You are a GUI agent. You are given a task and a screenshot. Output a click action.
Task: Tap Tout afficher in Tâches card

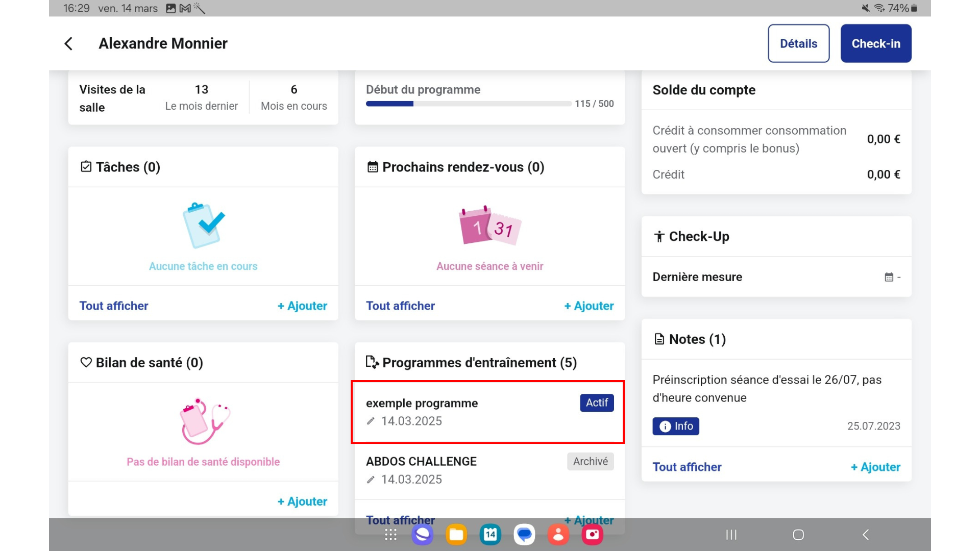pyautogui.click(x=114, y=306)
